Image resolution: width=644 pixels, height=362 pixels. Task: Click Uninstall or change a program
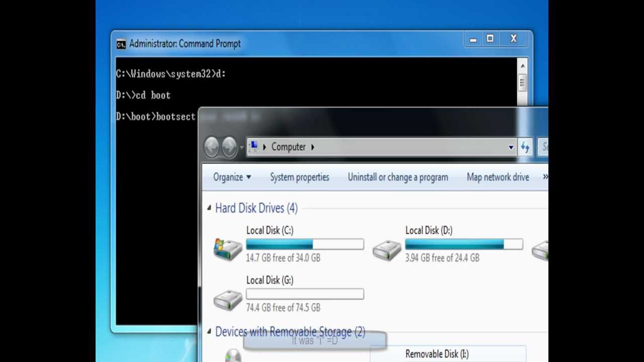tap(397, 177)
